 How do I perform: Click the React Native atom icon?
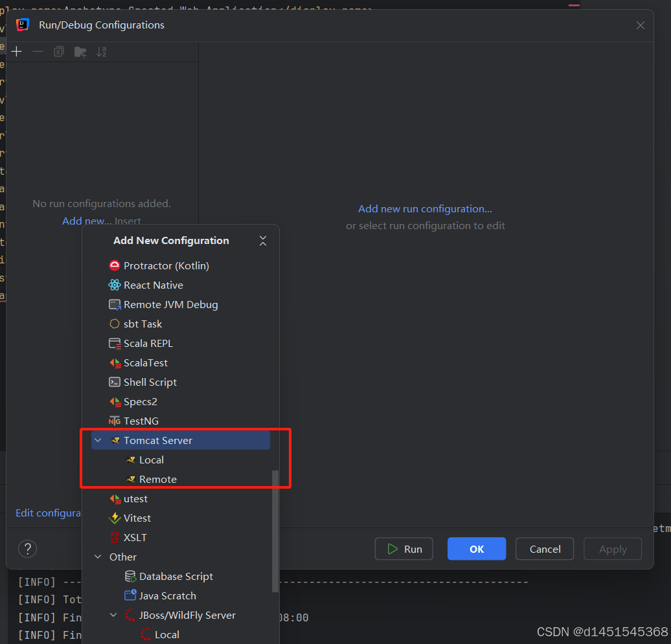click(114, 285)
